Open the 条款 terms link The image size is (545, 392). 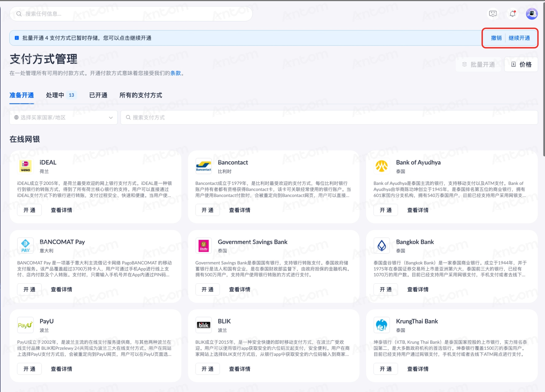pos(175,73)
